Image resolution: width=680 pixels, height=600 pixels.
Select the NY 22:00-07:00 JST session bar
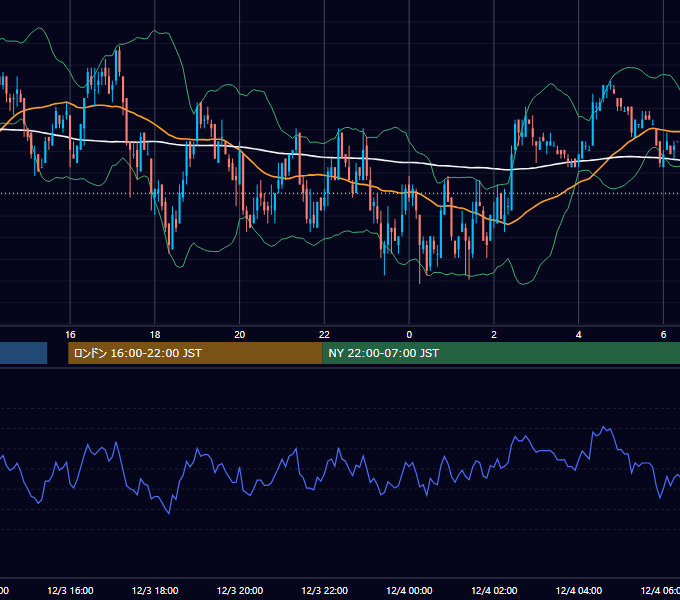tap(501, 353)
